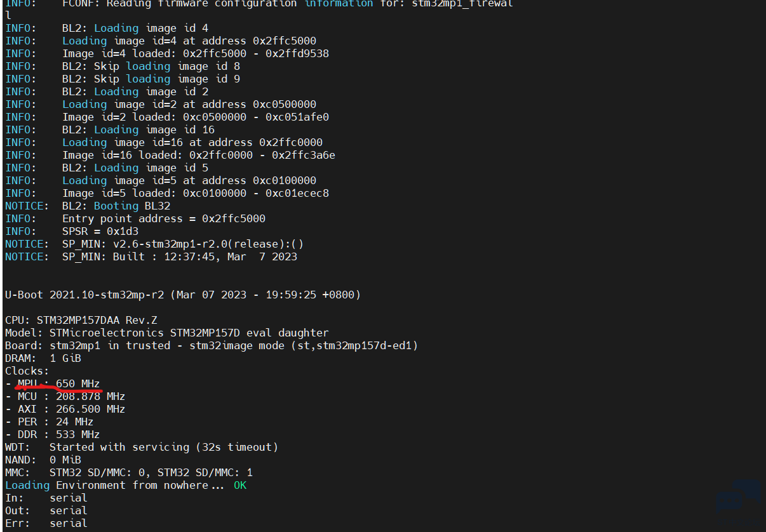Click the U-Boot 2021.10-stm32mp-r2 version line
This screenshot has width=766, height=532.
[x=183, y=295]
